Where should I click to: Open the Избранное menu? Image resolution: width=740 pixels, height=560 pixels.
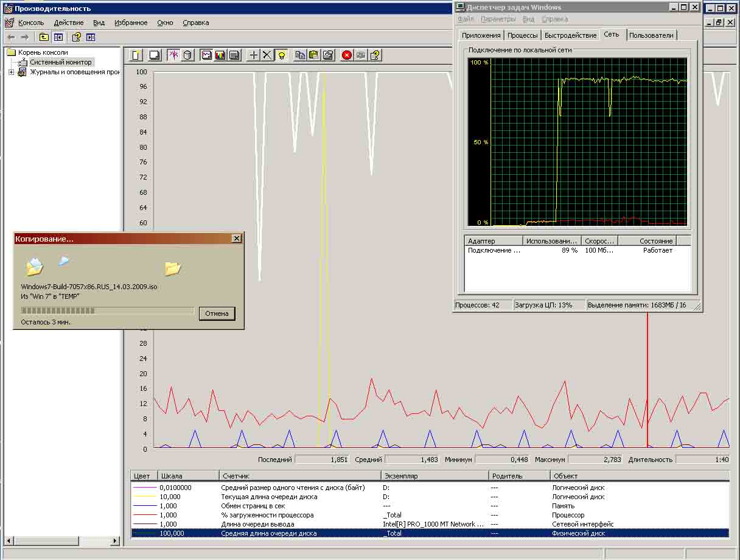click(131, 23)
